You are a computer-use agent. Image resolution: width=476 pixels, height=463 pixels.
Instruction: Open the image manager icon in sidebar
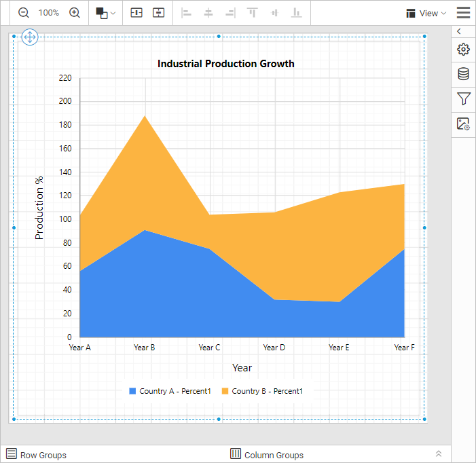[464, 124]
